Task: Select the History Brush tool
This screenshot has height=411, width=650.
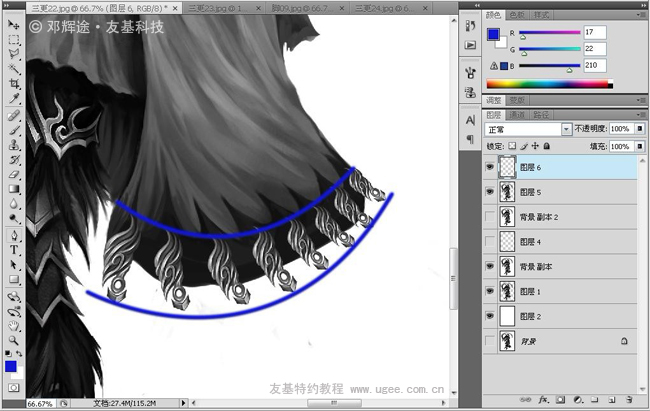Action: [13, 160]
